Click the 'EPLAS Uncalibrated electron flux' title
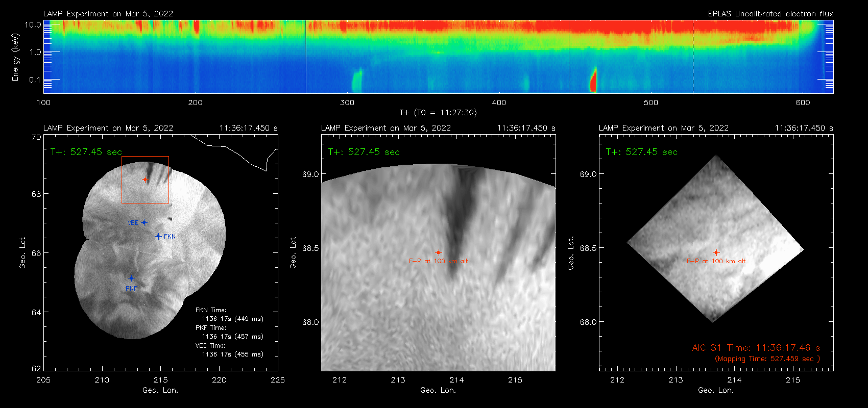 coord(770,14)
